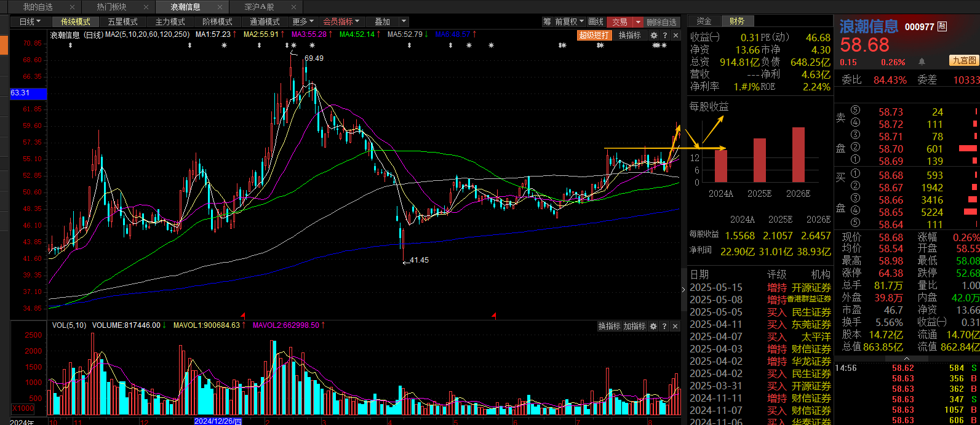Screen dimensions: 980x425
Task: Switch to the 深沪A股 tab
Action: point(259,7)
